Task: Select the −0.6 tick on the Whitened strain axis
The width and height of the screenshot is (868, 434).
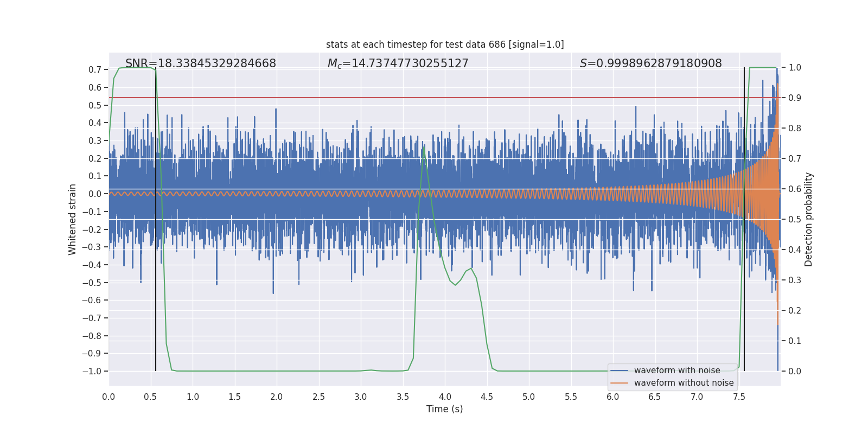Action: click(92, 300)
